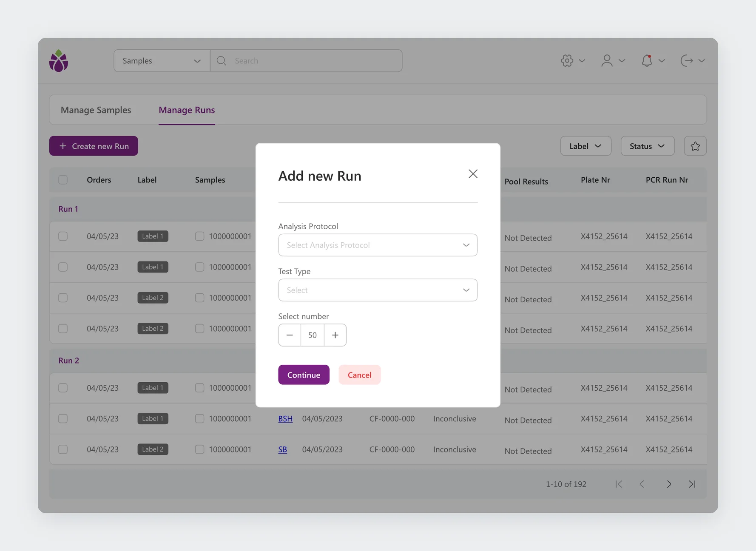
Task: Click the Continue button
Action: (x=304, y=375)
